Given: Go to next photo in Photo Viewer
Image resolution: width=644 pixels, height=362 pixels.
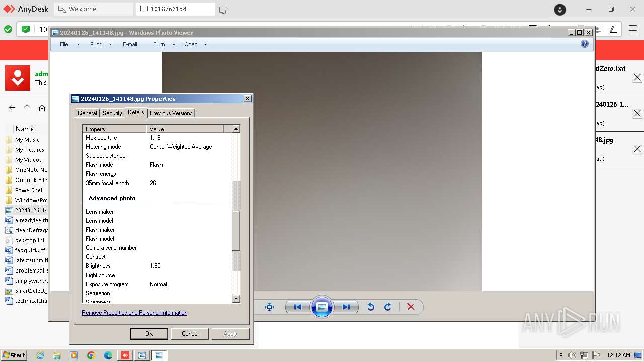Looking at the screenshot, I should (x=346, y=307).
